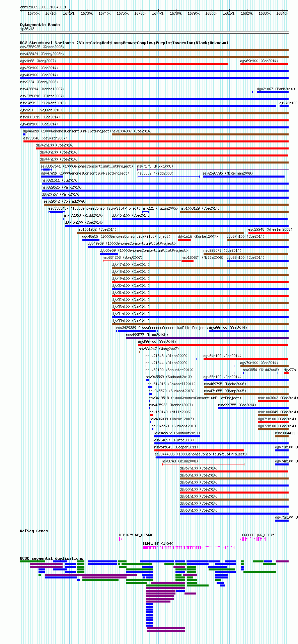Open the nsv9324 (Perry2008) variant
This screenshot has width=298, height=644.
coord(39,82)
